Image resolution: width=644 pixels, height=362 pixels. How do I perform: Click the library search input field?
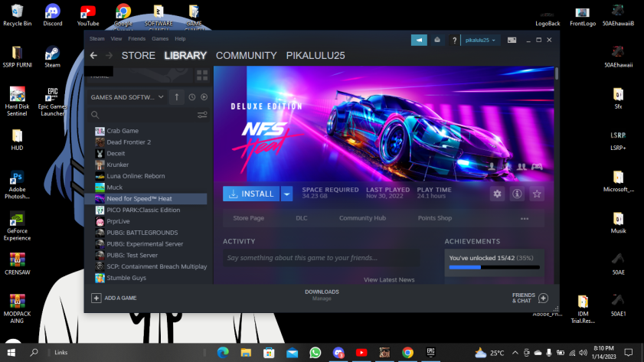(x=148, y=115)
